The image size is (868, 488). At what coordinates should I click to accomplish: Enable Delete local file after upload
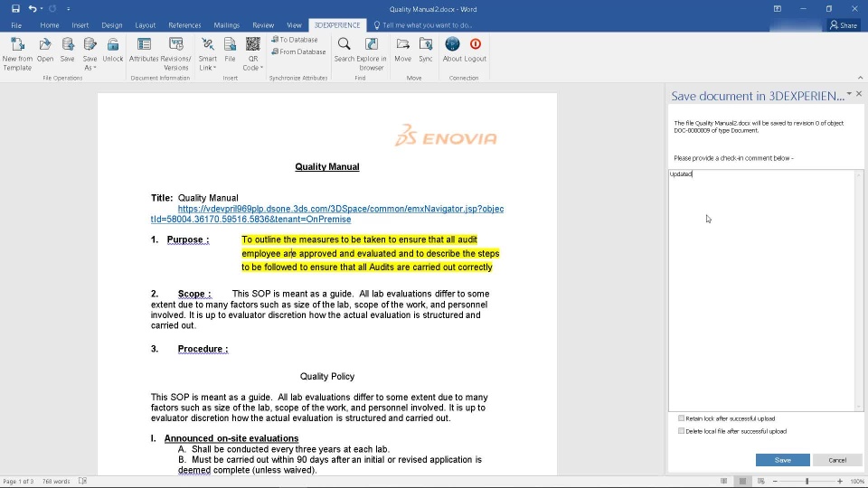pyautogui.click(x=681, y=431)
